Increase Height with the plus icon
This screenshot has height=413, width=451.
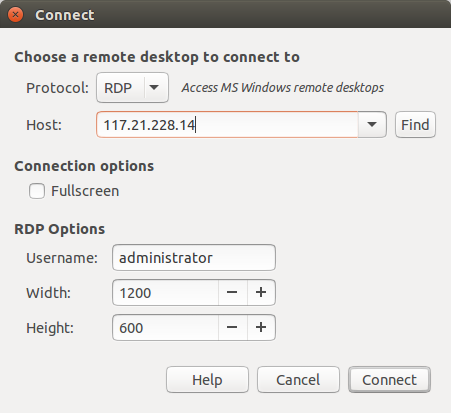point(261,328)
